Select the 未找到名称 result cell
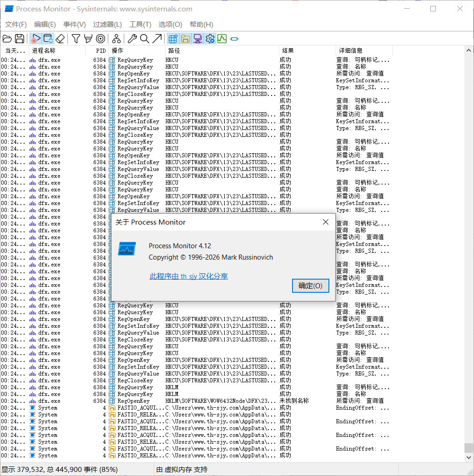 click(x=294, y=401)
